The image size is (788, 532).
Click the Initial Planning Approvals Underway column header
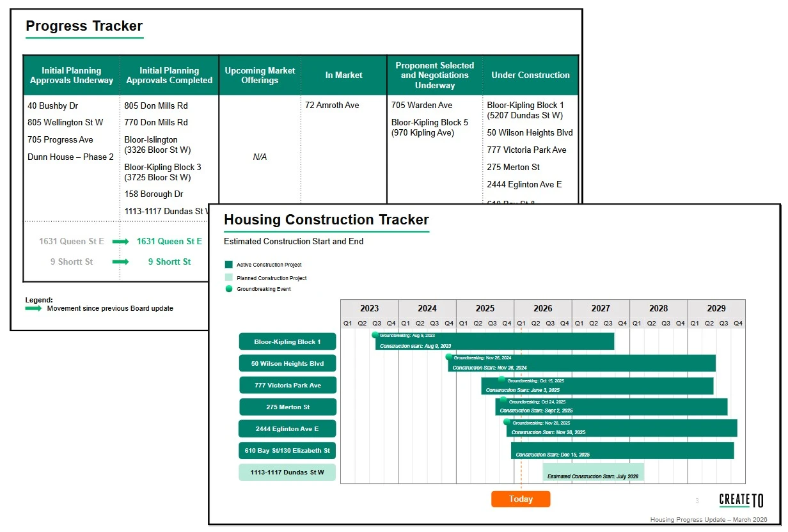72,75
